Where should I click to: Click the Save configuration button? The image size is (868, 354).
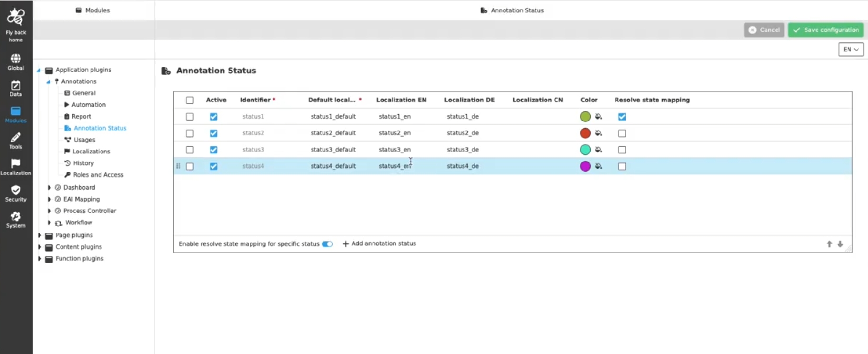[x=826, y=30]
